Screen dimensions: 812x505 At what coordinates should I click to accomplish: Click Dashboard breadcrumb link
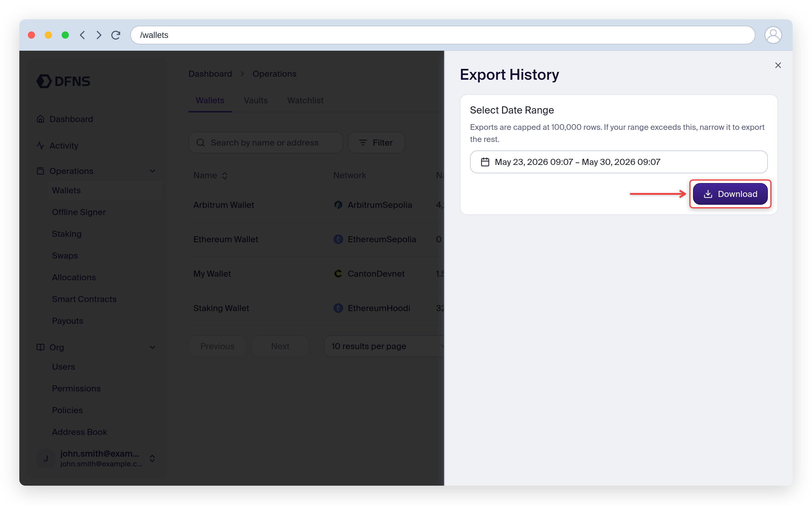210,74
